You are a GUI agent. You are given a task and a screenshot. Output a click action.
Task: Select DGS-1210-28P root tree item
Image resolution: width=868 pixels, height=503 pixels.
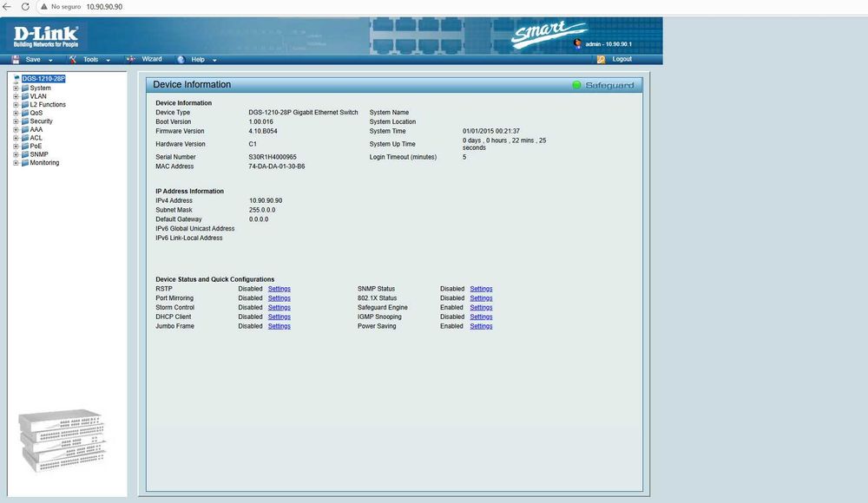pyautogui.click(x=43, y=79)
